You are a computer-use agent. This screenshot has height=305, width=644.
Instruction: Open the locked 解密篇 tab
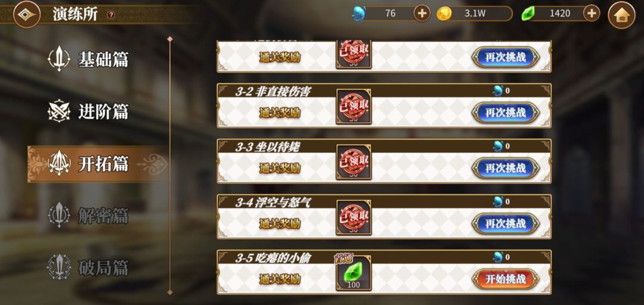(88, 216)
